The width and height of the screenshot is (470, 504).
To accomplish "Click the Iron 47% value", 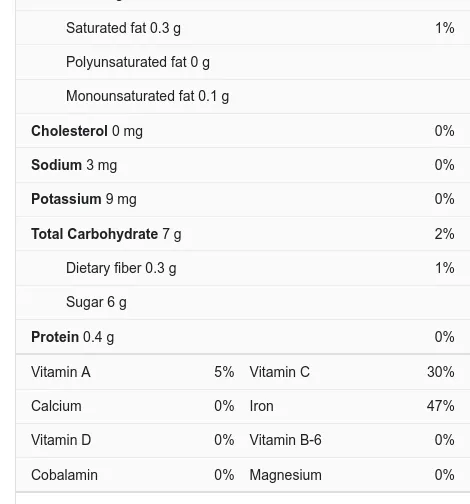I will [x=441, y=406].
